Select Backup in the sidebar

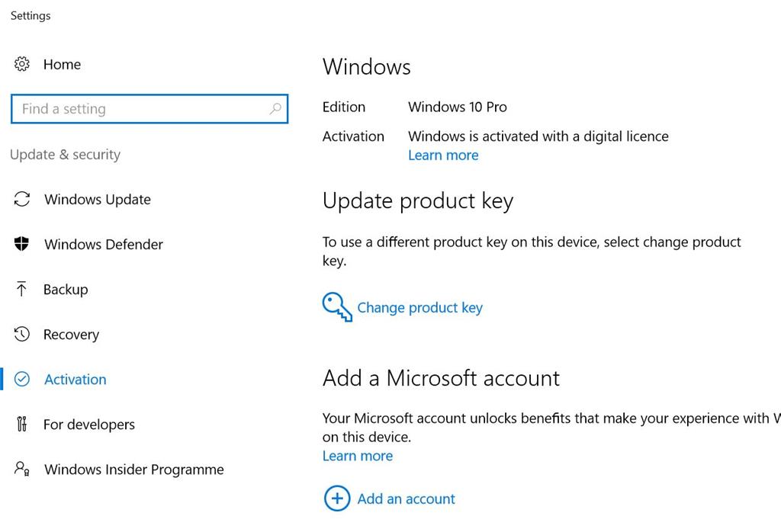click(66, 290)
